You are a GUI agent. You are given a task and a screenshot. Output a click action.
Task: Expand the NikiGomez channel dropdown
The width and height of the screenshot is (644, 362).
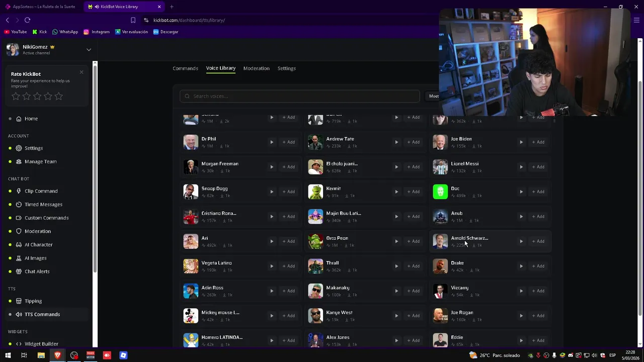(x=89, y=50)
